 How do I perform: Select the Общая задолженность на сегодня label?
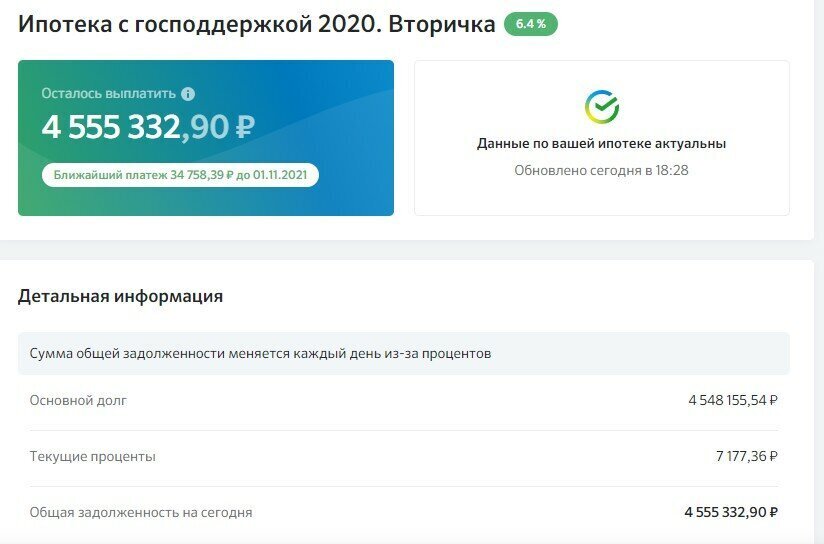(140, 513)
